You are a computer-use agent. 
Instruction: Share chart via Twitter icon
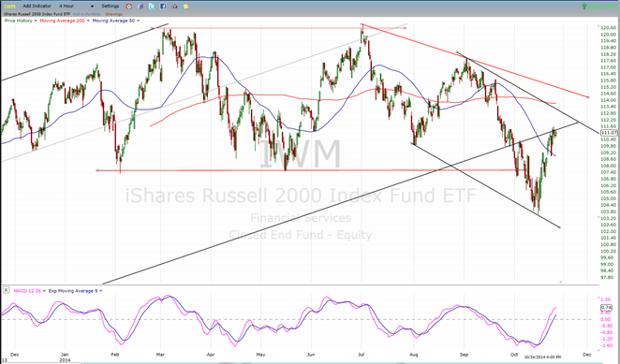click(152, 7)
